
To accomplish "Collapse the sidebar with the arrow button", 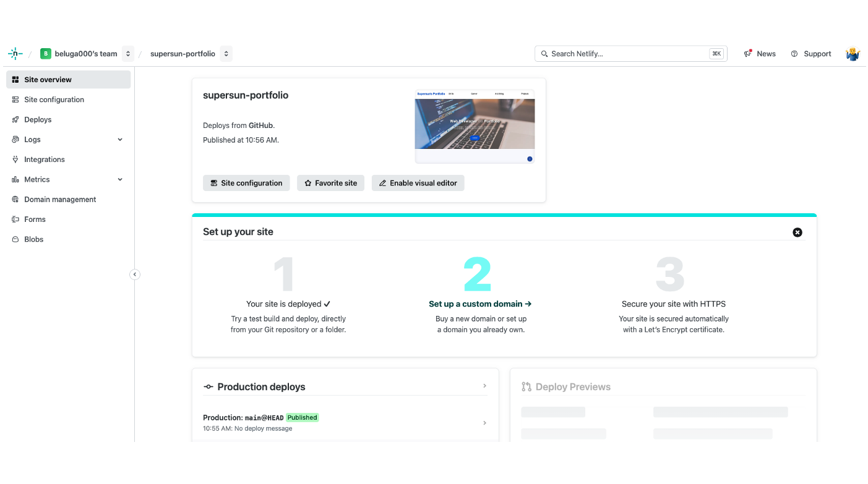I will (135, 274).
